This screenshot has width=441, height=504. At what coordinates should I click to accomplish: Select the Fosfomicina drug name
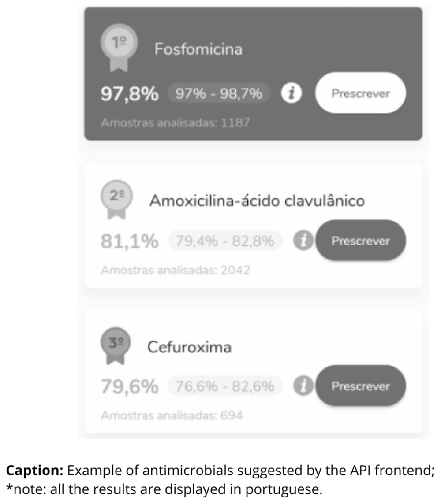coord(198,49)
